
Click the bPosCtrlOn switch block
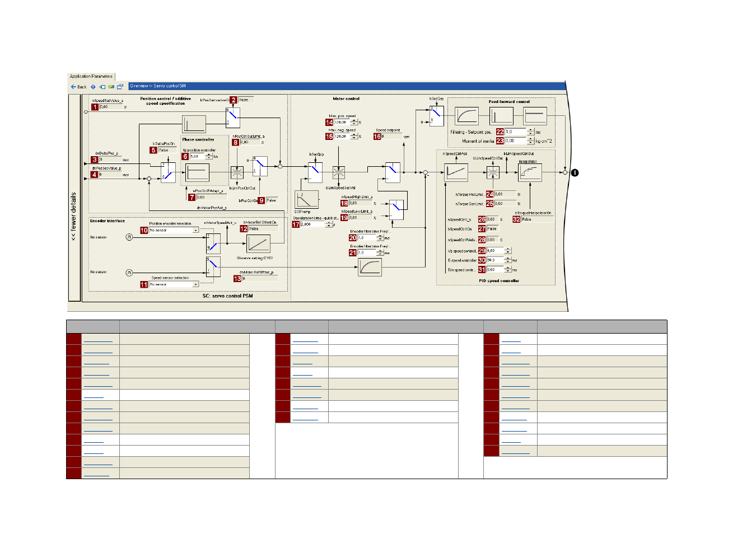tap(260, 166)
